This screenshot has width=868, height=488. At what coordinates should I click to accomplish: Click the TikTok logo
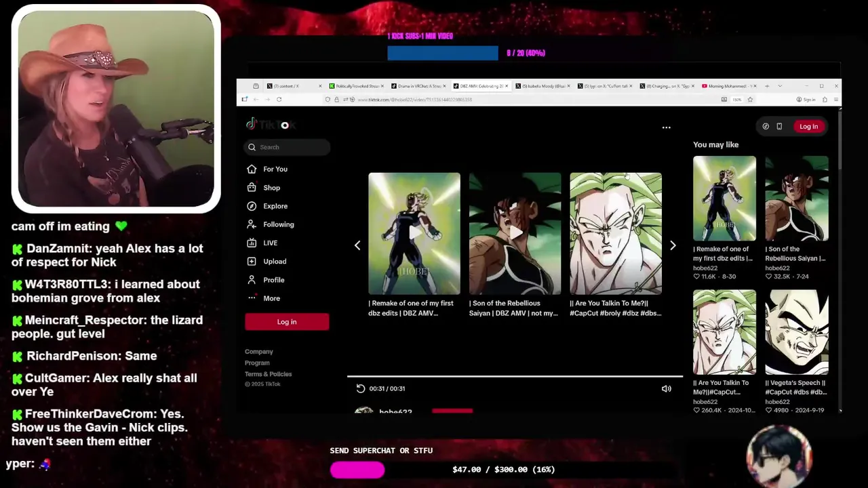[271, 124]
